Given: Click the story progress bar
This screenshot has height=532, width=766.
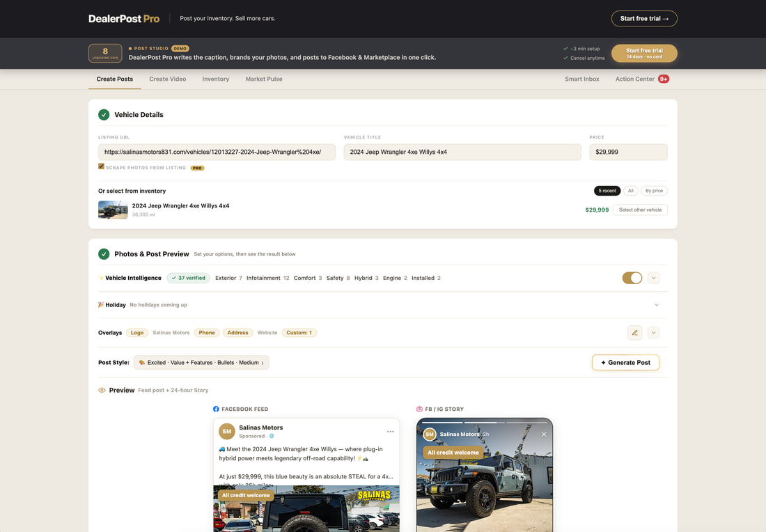Looking at the screenshot, I should click(485, 423).
